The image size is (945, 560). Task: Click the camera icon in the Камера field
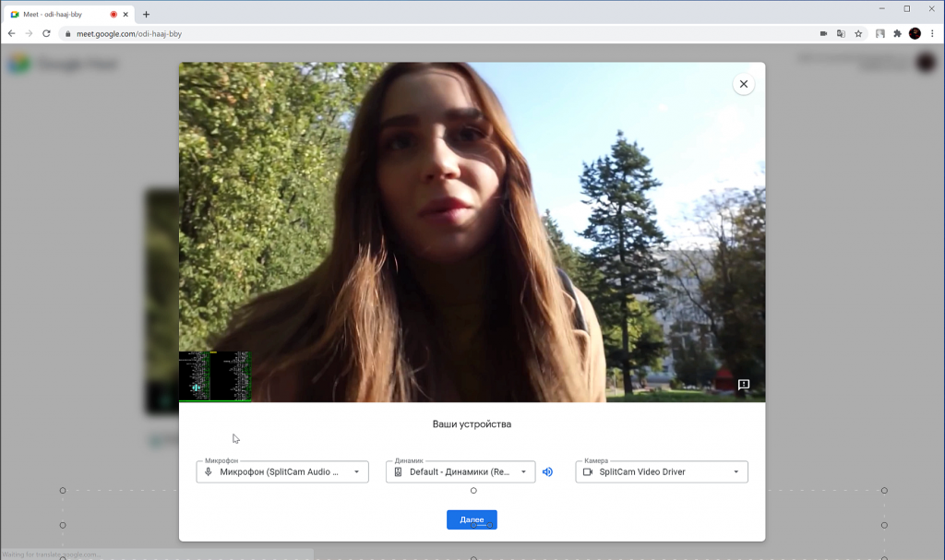pyautogui.click(x=588, y=472)
